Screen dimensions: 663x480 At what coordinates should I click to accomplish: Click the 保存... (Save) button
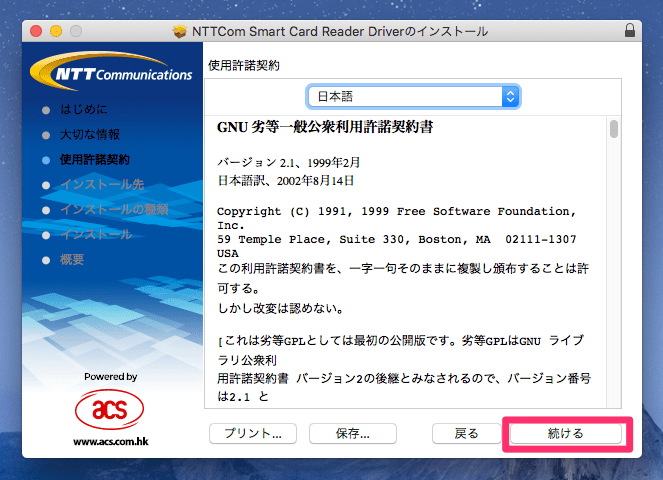pyautogui.click(x=353, y=433)
